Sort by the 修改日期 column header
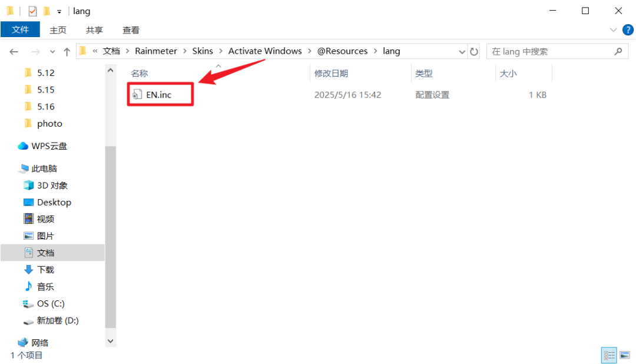This screenshot has width=636, height=364. tap(331, 74)
